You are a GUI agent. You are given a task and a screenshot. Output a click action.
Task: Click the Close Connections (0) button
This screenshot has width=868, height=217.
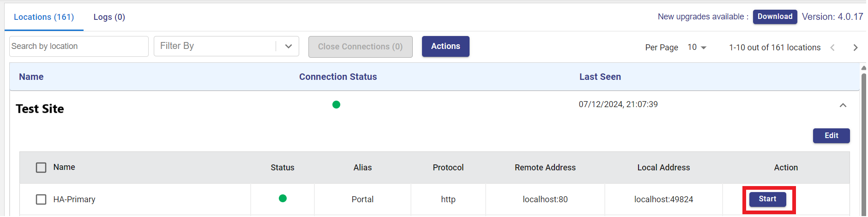click(x=360, y=47)
